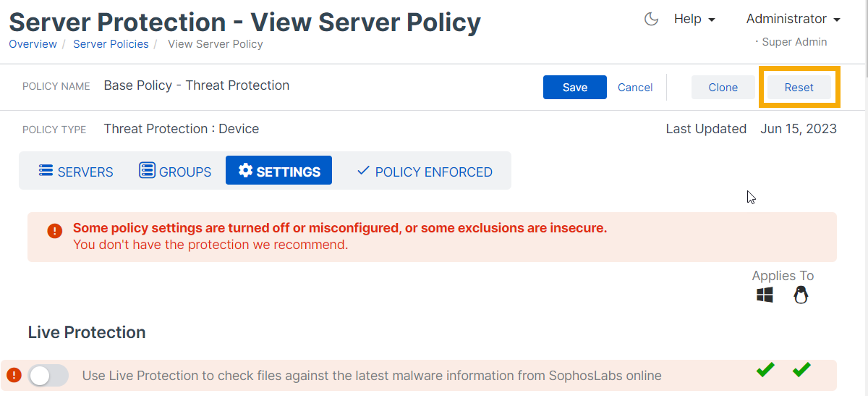Click the red warning icon in alert banner
Viewport: 868px width, 396px height.
point(55,231)
